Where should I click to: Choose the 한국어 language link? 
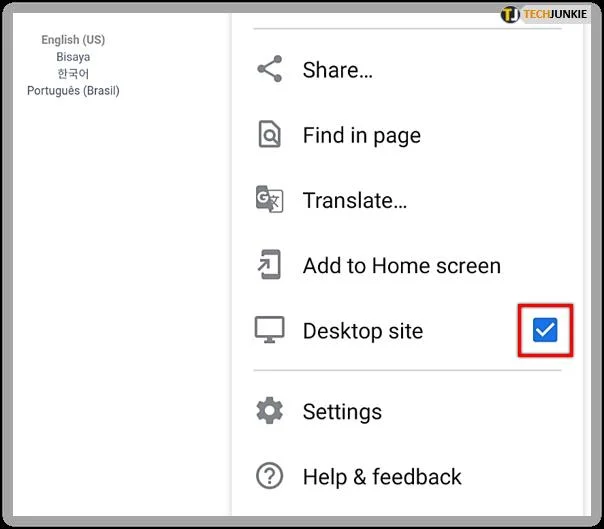coord(73,74)
